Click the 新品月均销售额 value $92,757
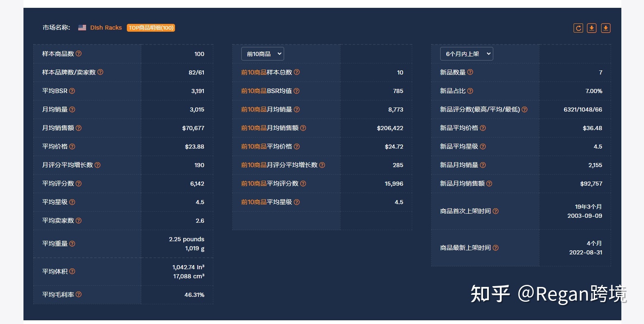Screen dimensions: 644x324 [591, 184]
